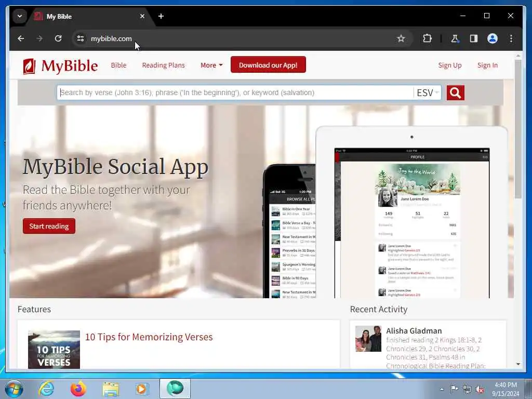This screenshot has height=399, width=532.
Task: Click the 10 Tips Verses thumbnail
Action: pos(54,350)
